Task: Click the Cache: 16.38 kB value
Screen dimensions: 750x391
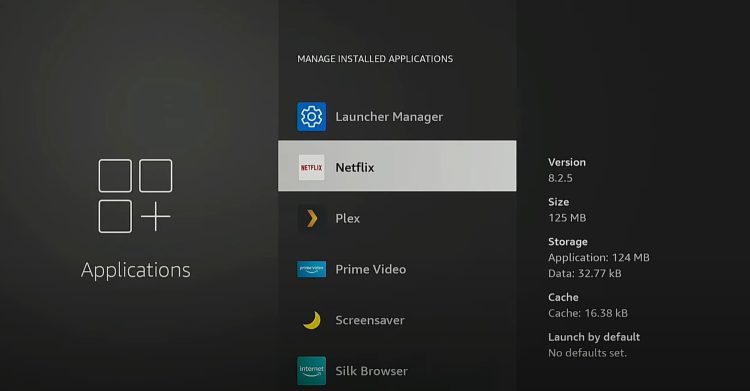Action: [588, 313]
